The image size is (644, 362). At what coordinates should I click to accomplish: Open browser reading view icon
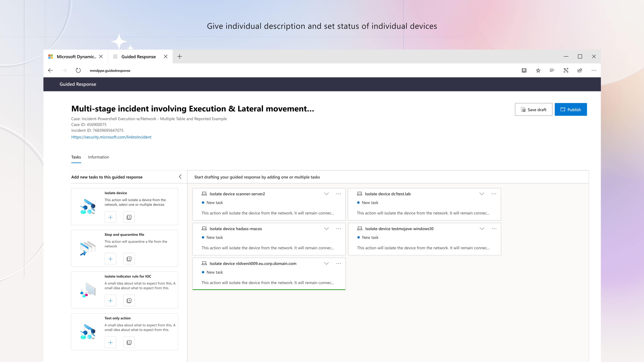tap(524, 71)
